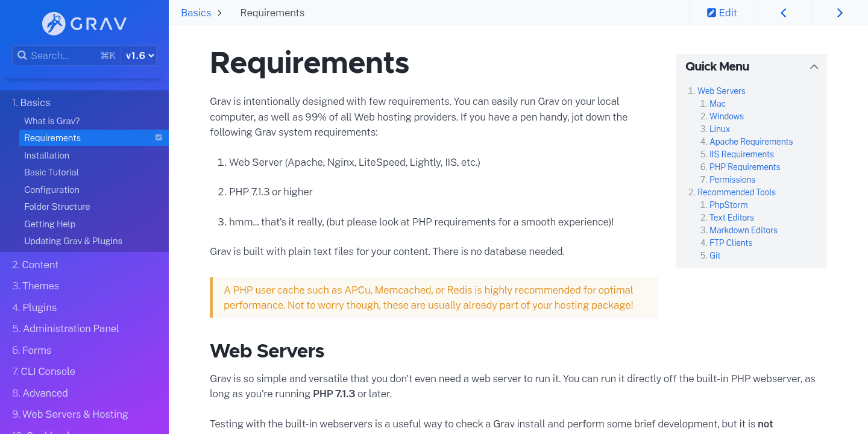Screen dimensions: 868x434
Task: Collapse the Quick Menu panel
Action: coord(814,67)
